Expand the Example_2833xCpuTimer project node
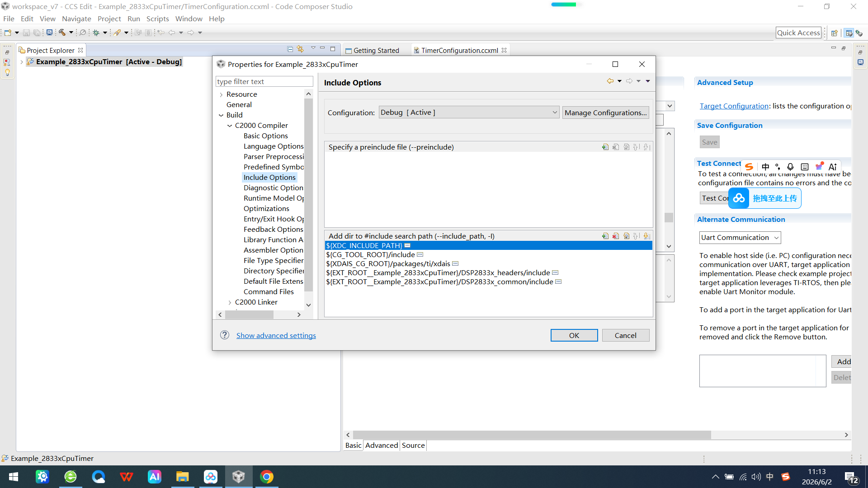This screenshot has width=868, height=488. [21, 62]
